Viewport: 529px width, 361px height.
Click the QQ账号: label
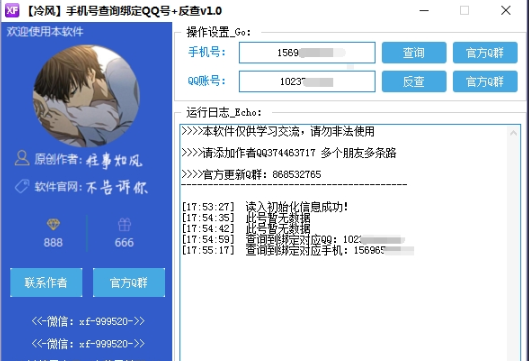click(x=206, y=81)
